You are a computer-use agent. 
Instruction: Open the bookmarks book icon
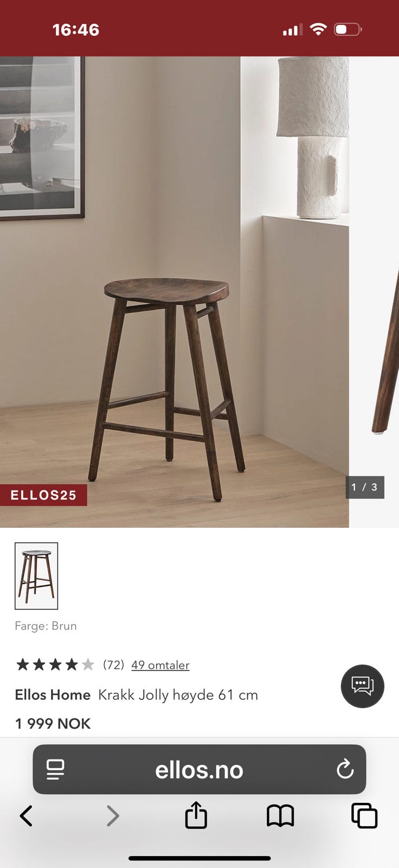coord(280,815)
